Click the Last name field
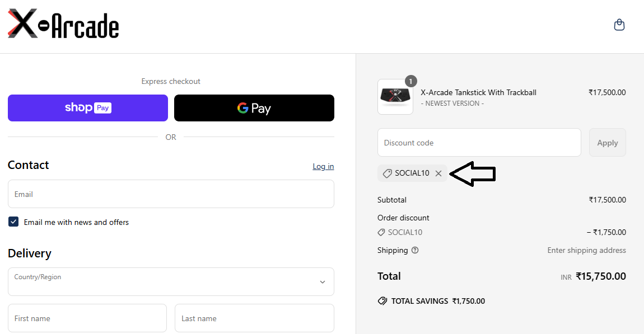This screenshot has height=334, width=644. (x=255, y=318)
